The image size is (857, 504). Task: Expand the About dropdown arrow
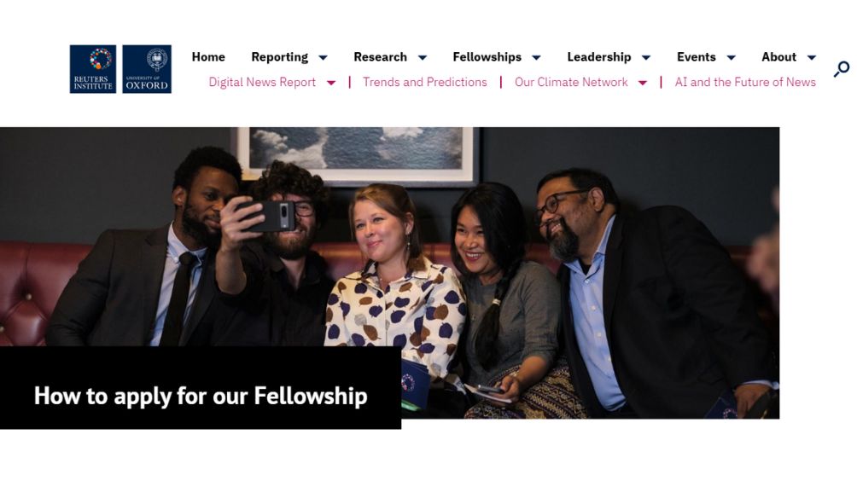click(811, 58)
